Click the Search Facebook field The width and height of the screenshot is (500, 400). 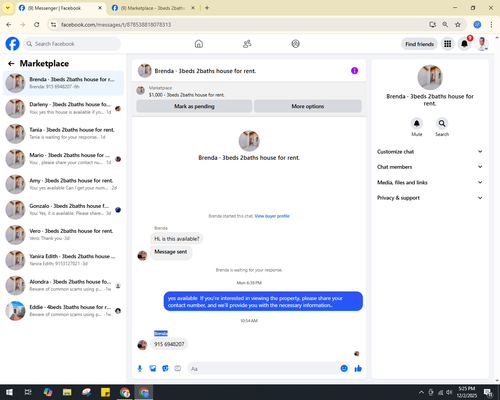[x=72, y=44]
